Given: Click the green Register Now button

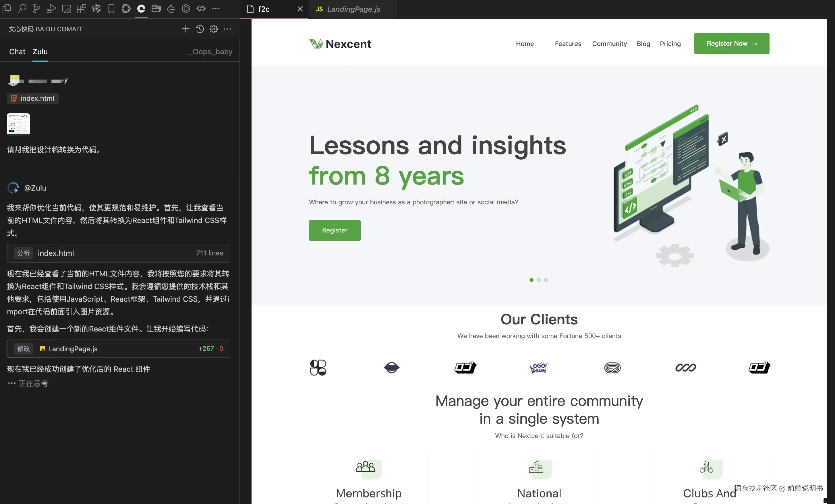Looking at the screenshot, I should click(x=731, y=43).
